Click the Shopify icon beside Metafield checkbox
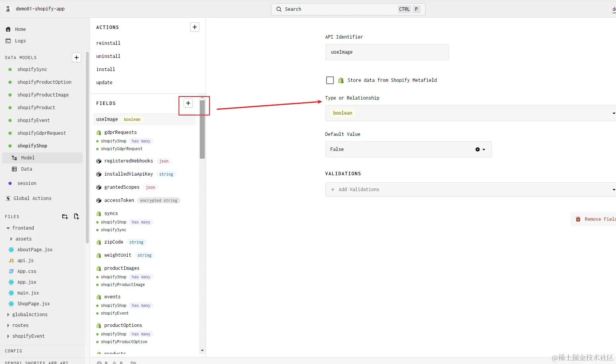Screen dimensions: 616x364 340,80
